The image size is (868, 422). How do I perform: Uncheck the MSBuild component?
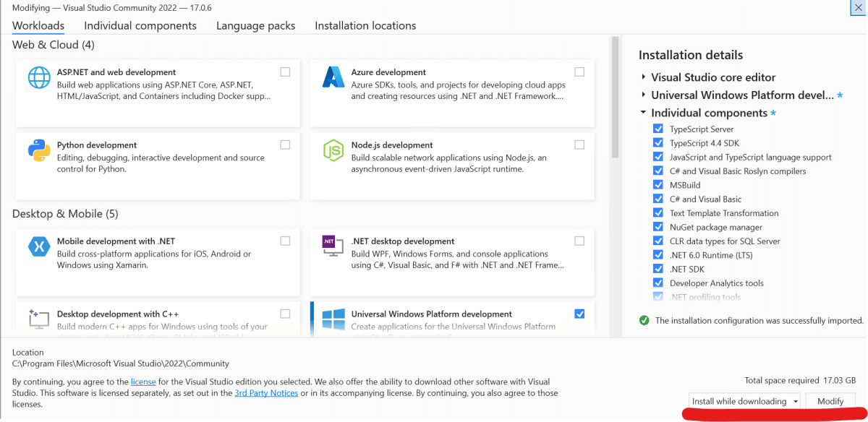658,185
